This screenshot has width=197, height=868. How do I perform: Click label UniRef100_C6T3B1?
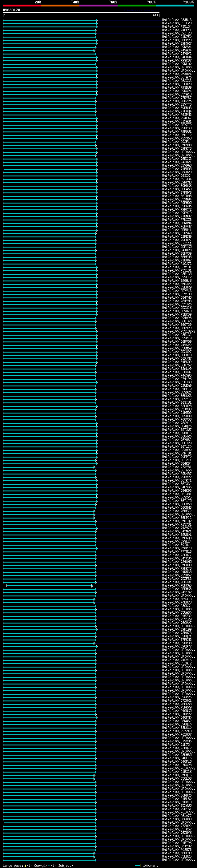click(x=177, y=494)
